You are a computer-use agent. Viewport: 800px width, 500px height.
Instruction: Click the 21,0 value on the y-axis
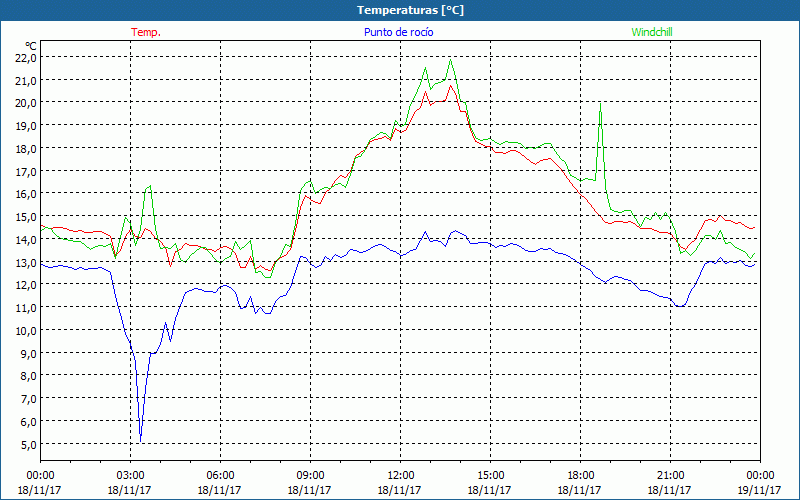click(x=26, y=81)
